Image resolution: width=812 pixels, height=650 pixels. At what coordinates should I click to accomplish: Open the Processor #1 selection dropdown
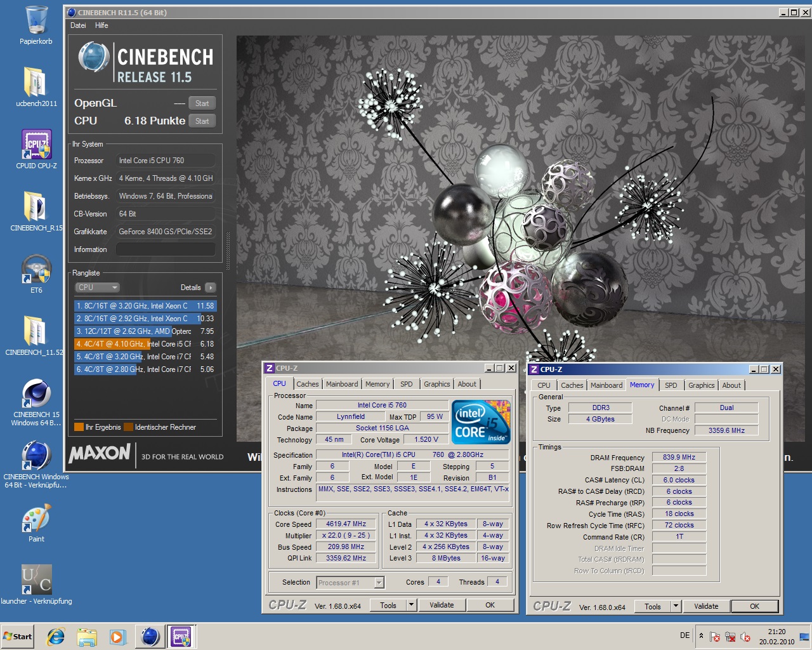point(350,583)
